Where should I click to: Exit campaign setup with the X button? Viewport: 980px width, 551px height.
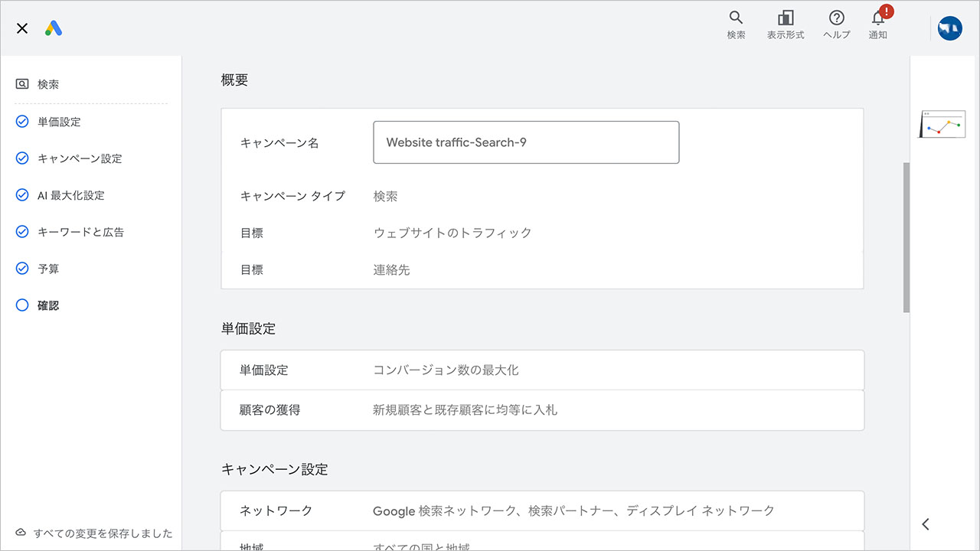21,28
